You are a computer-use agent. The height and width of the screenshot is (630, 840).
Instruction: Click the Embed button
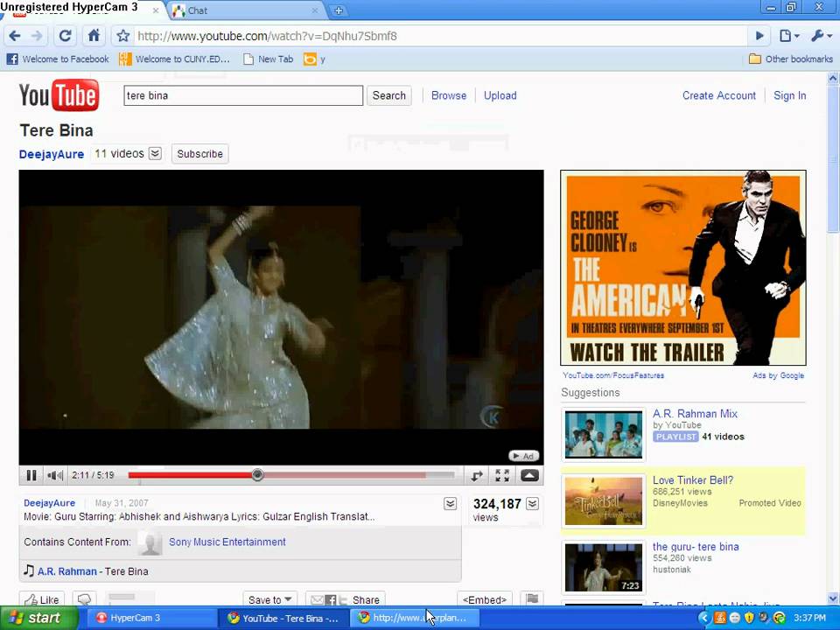(x=484, y=599)
